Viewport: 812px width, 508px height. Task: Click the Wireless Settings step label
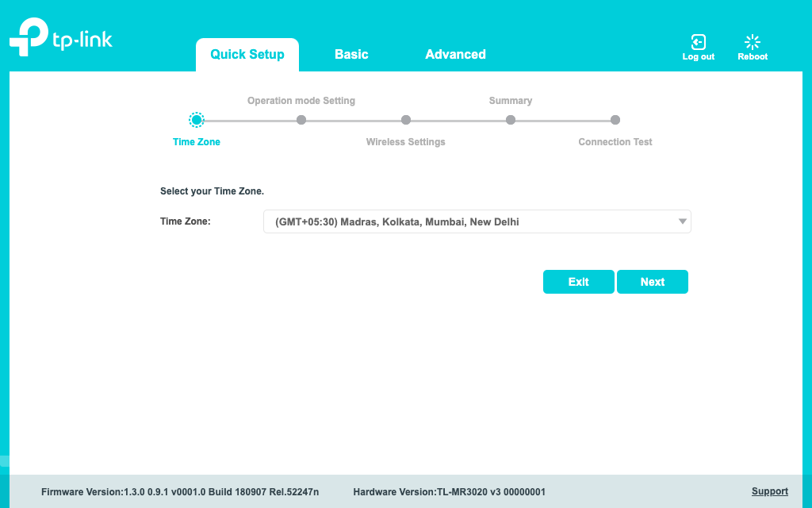[406, 142]
